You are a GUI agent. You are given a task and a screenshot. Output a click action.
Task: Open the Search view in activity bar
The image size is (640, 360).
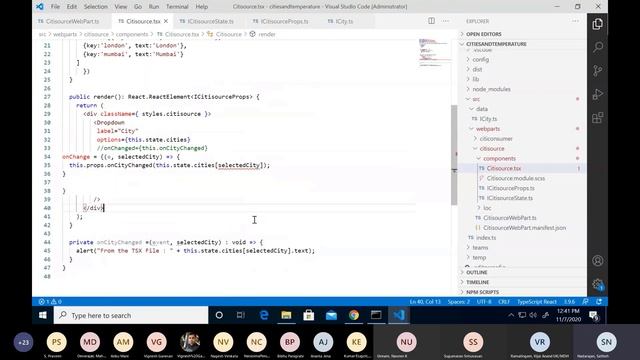pyautogui.click(x=598, y=47)
